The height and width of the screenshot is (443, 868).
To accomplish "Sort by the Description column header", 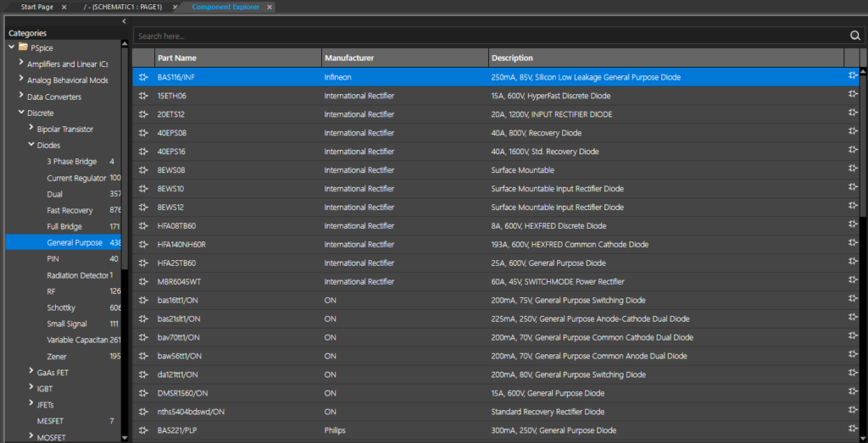I will [666, 58].
